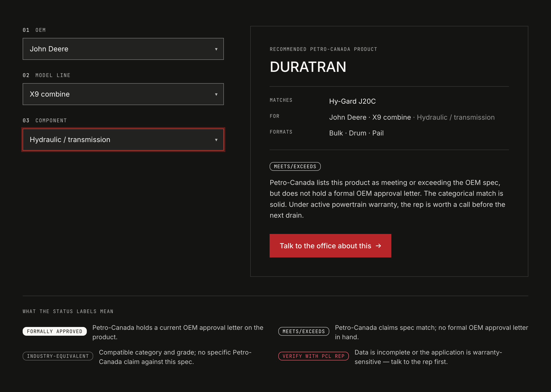The height and width of the screenshot is (392, 551).
Task: Click the FOR row label
Action: click(x=275, y=116)
